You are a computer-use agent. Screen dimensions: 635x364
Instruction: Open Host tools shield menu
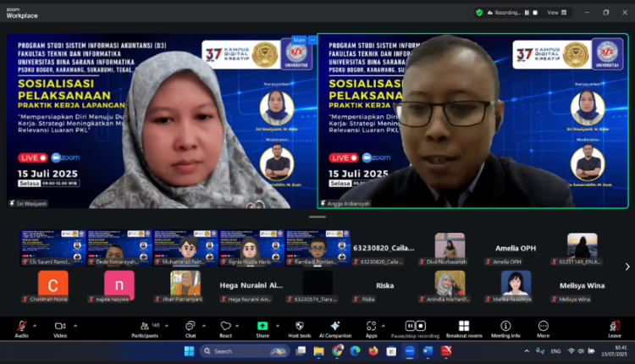click(x=300, y=328)
